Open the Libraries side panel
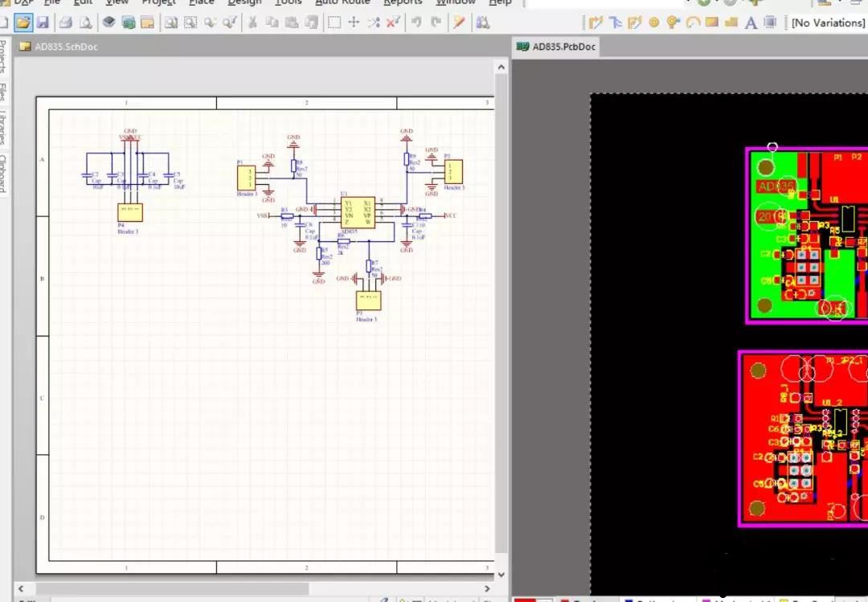Image resolution: width=868 pixels, height=602 pixels. pyautogui.click(x=4, y=127)
